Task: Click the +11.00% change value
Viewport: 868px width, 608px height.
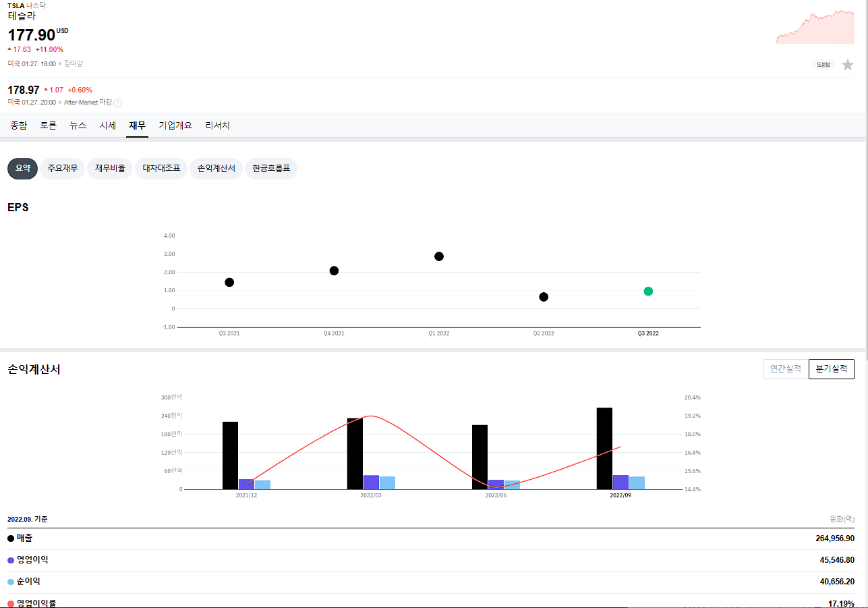Action: (x=49, y=49)
